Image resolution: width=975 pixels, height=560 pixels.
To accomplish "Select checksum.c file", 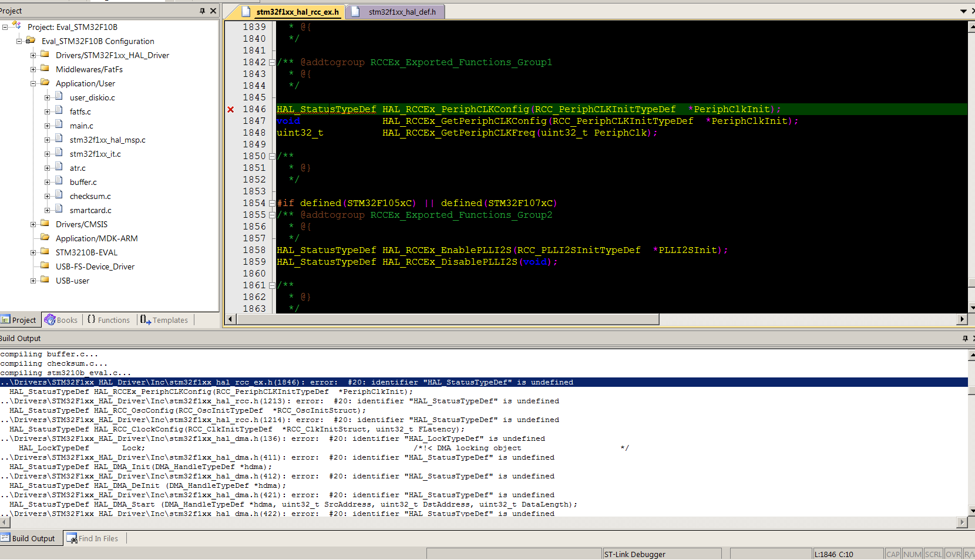I will [90, 196].
